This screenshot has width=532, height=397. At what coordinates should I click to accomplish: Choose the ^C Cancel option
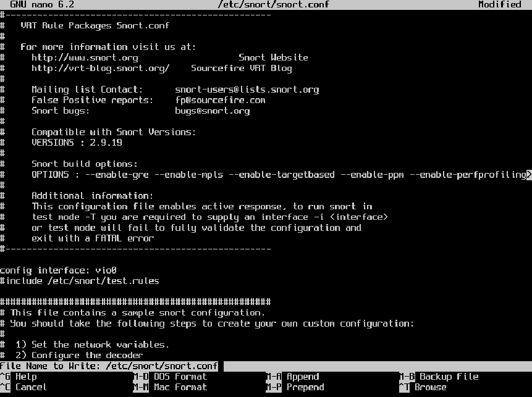(x=23, y=387)
